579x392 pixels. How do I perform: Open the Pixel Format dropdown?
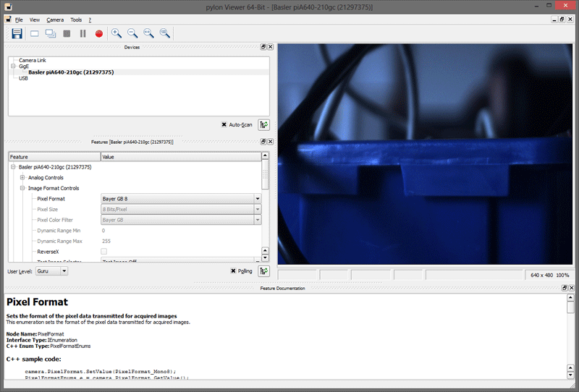click(x=258, y=199)
